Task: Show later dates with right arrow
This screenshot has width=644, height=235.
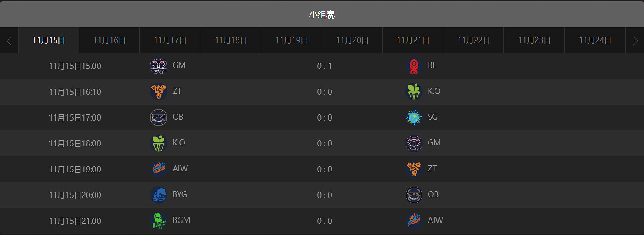Action: pos(635,41)
